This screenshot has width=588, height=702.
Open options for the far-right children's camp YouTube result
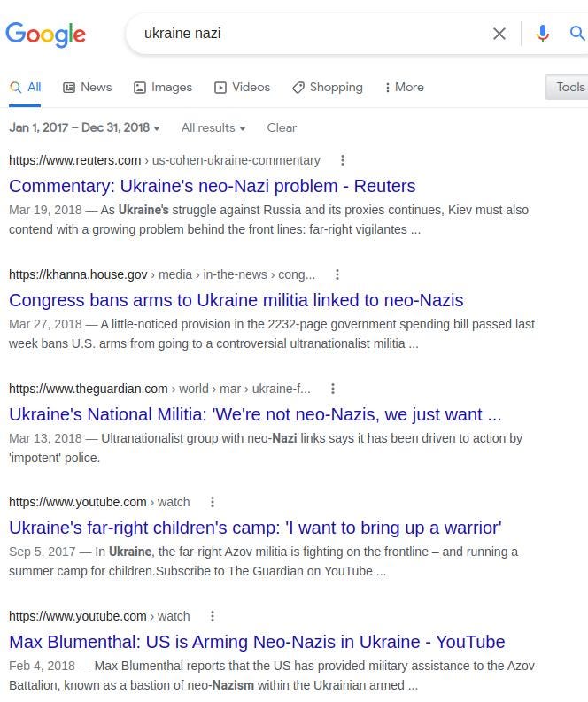(213, 502)
